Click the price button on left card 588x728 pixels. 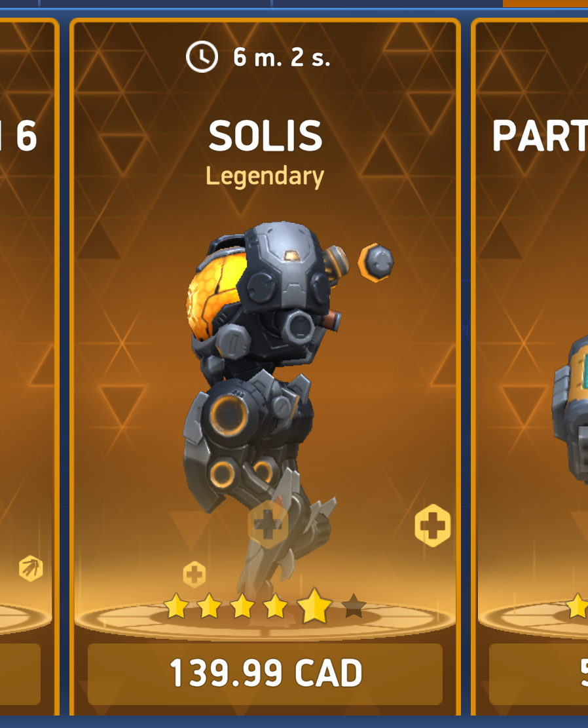[20, 673]
